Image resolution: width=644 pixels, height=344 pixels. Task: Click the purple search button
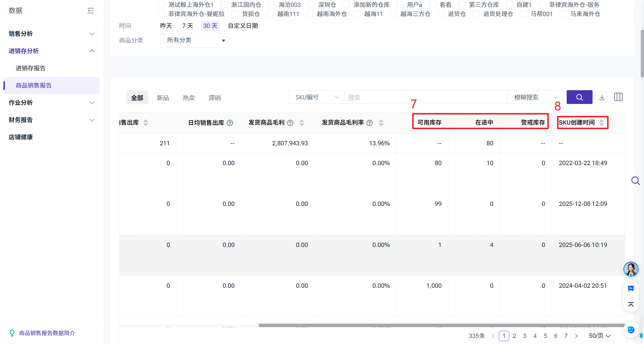579,97
